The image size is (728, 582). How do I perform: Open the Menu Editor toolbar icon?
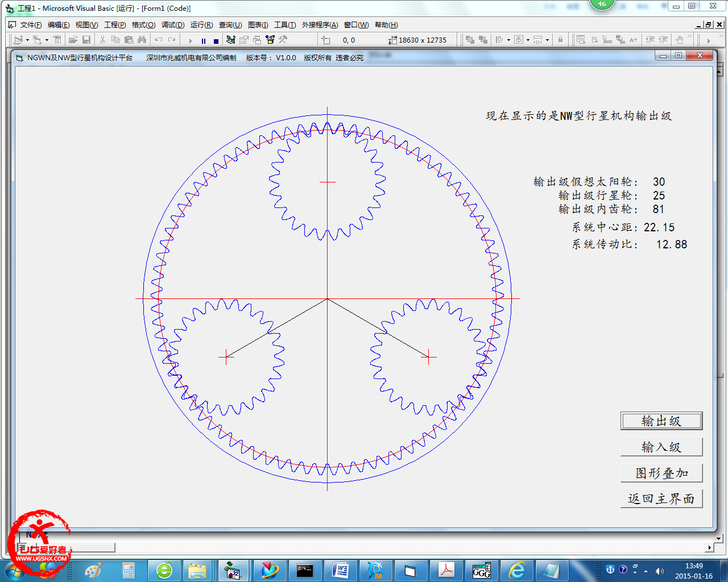[x=57, y=40]
